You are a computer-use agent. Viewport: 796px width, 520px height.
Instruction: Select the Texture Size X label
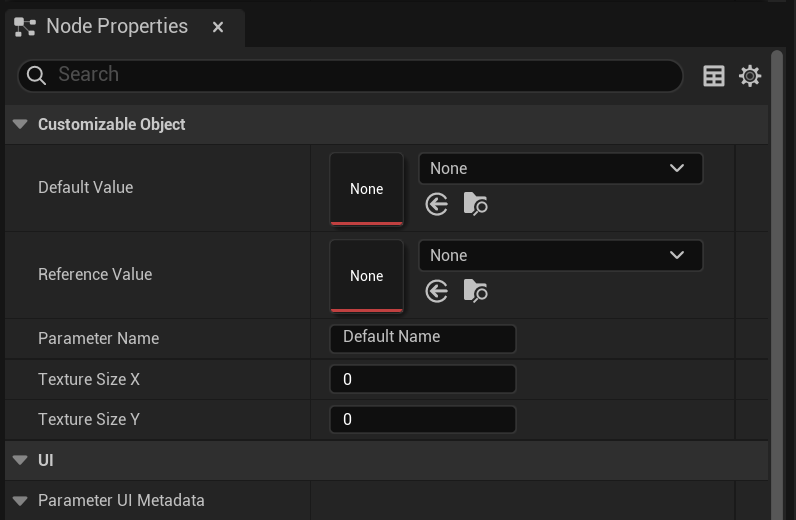click(89, 379)
